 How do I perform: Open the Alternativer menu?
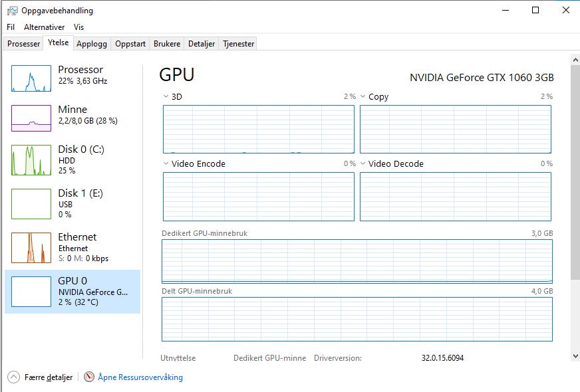[x=45, y=27]
